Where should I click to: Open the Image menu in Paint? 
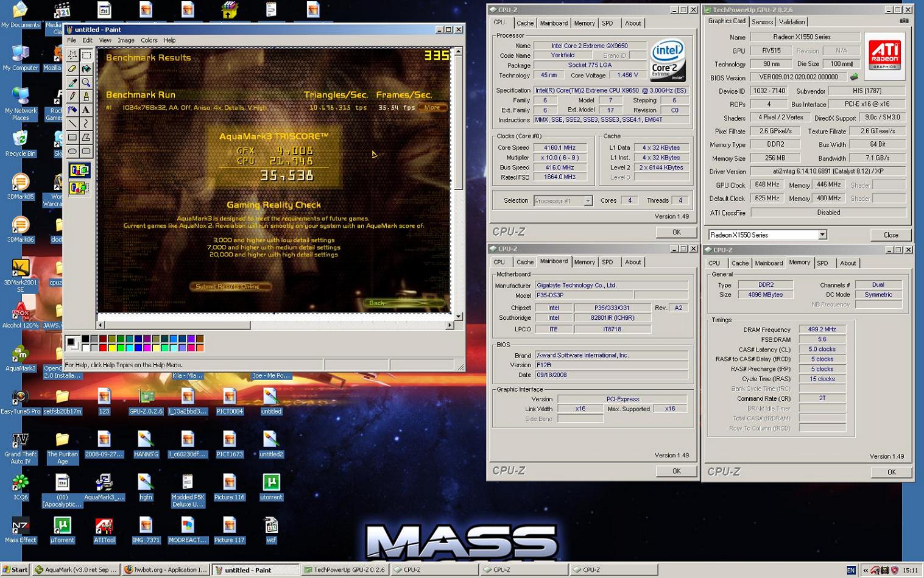pos(126,40)
